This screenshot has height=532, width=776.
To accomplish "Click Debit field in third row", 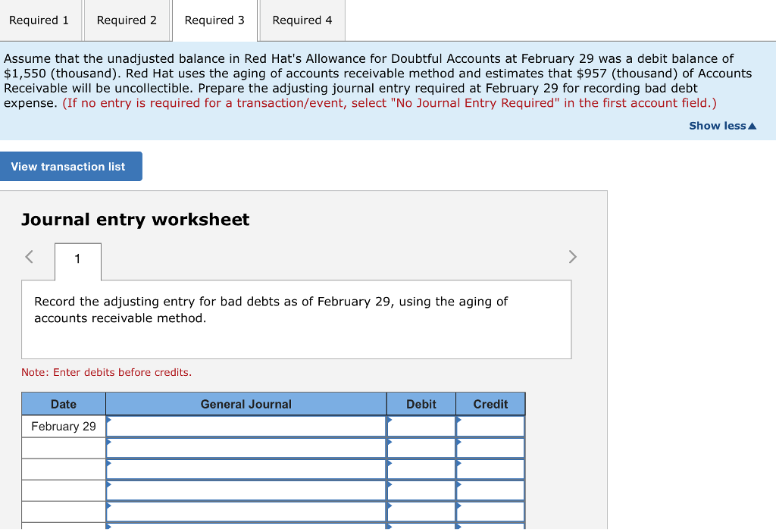I will coord(421,470).
